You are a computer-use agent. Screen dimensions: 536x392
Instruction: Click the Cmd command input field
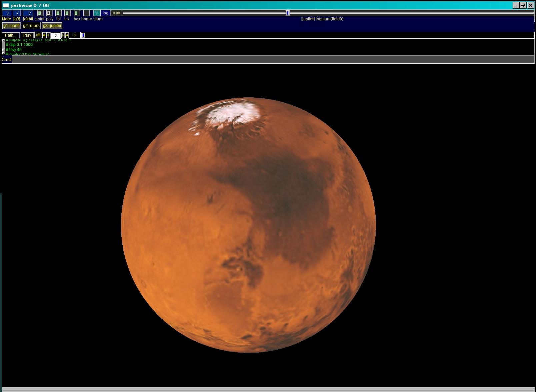click(x=273, y=60)
